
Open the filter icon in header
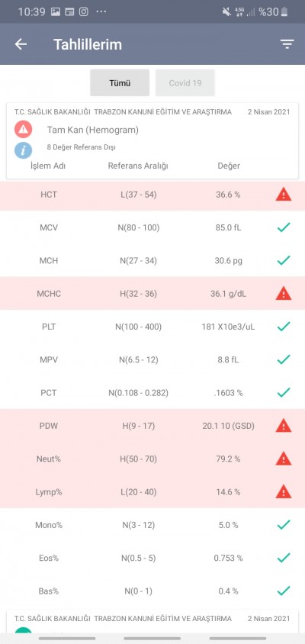point(287,44)
